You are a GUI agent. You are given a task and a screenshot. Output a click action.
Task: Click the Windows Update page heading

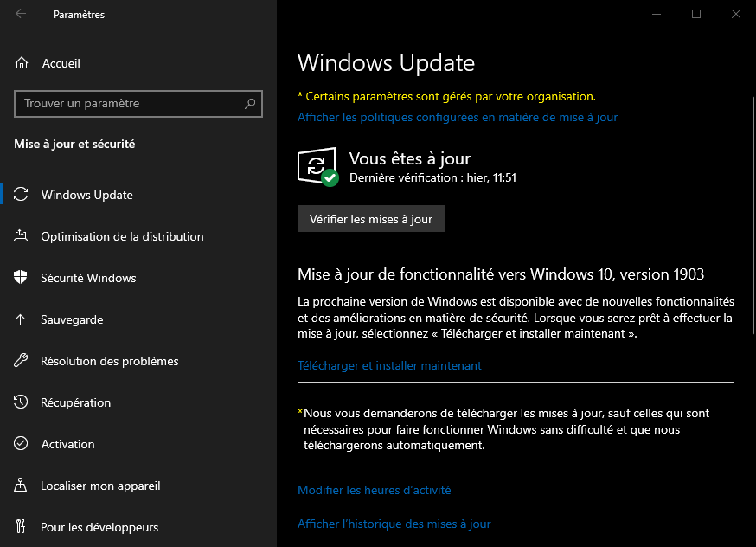(x=386, y=63)
